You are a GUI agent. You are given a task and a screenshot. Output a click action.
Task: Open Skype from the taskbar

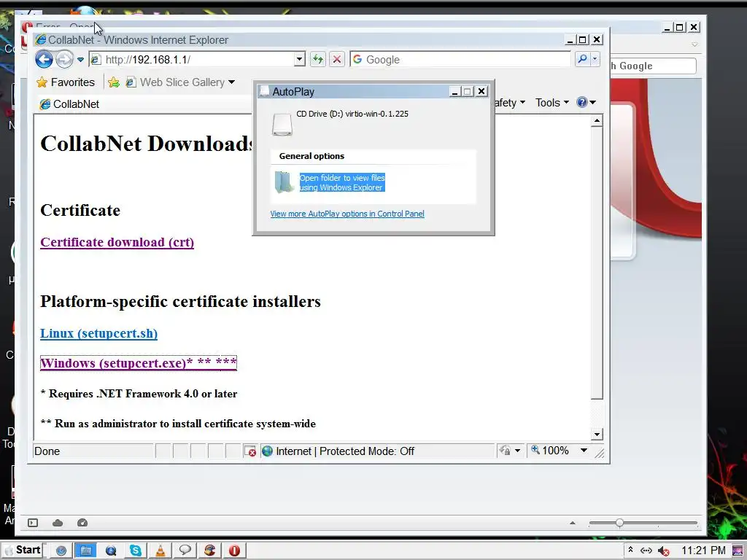[136, 551]
